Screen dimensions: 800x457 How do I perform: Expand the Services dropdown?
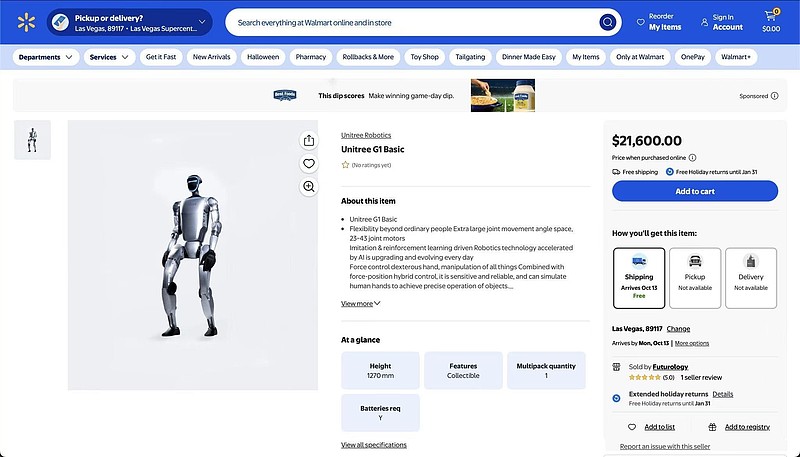[x=110, y=57]
